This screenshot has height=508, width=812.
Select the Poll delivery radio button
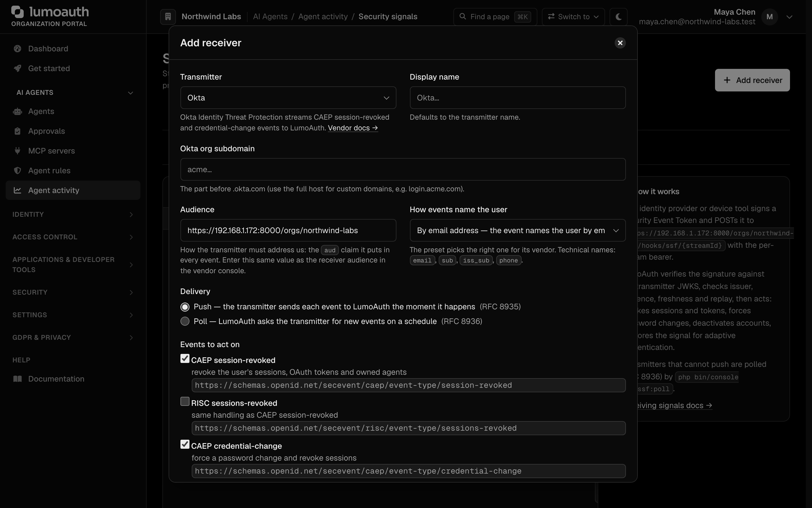tap(185, 321)
